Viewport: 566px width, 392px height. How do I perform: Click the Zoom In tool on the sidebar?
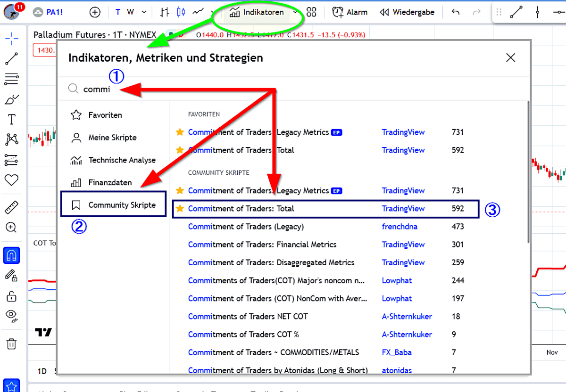(10, 228)
